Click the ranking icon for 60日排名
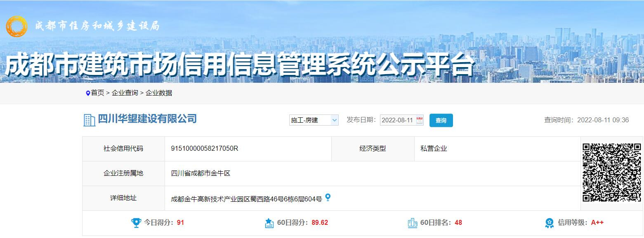Image resolution: width=644 pixels, height=238 pixels. coord(412,223)
